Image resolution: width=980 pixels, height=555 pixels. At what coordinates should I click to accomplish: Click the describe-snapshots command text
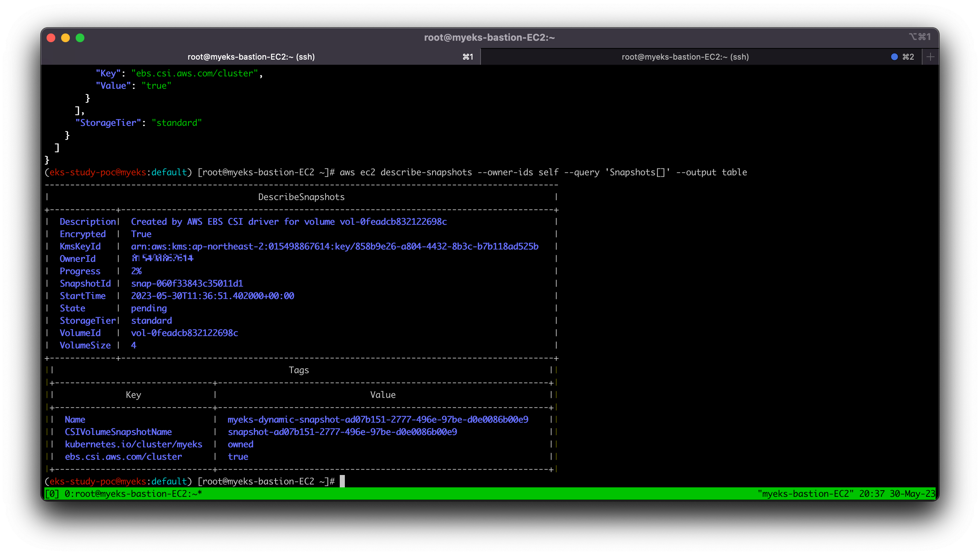[x=426, y=172]
